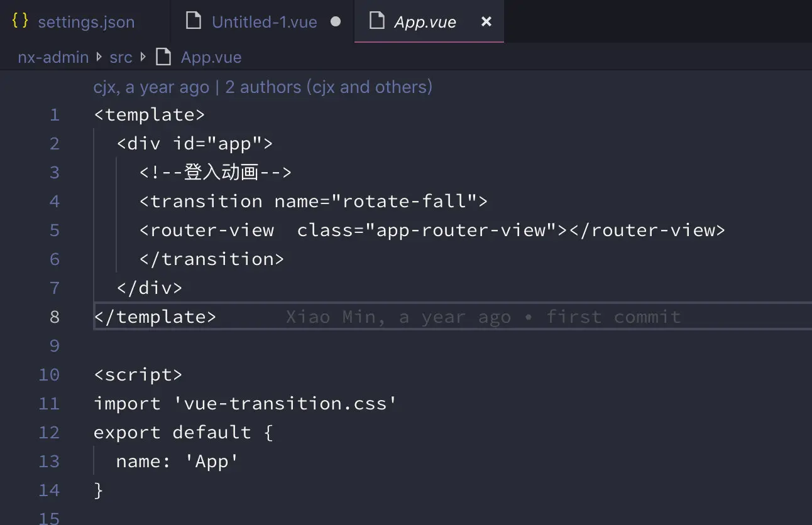812x525 pixels.
Task: Open the src folder breadcrumb dropdown
Action: pos(121,57)
